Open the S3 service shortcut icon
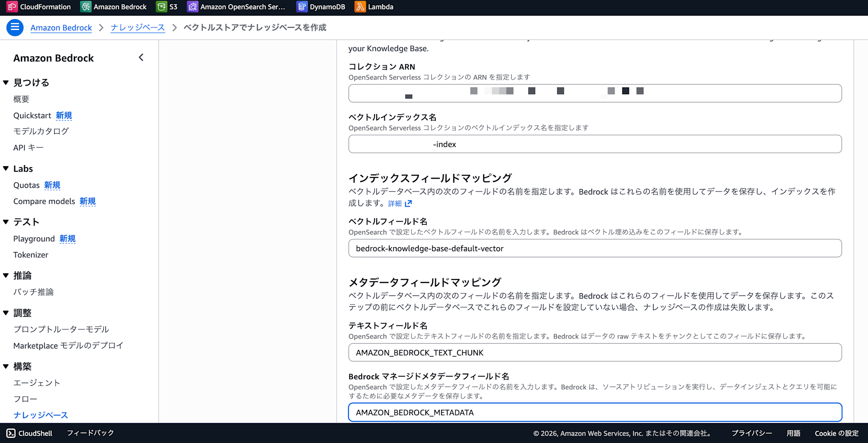Viewport: 868px width, 443px height. (161, 7)
